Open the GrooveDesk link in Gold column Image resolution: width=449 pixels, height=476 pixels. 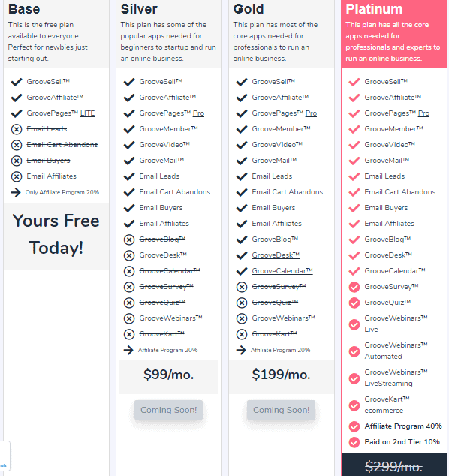point(276,255)
